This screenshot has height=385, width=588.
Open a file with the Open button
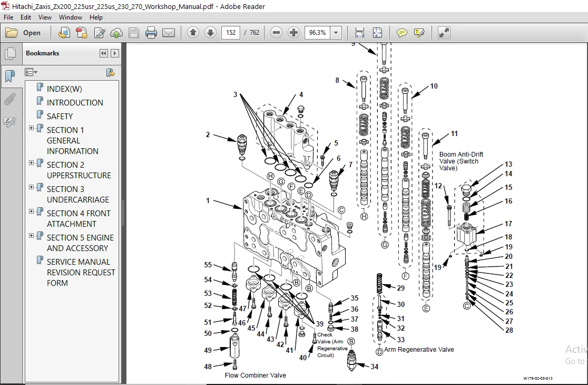23,33
